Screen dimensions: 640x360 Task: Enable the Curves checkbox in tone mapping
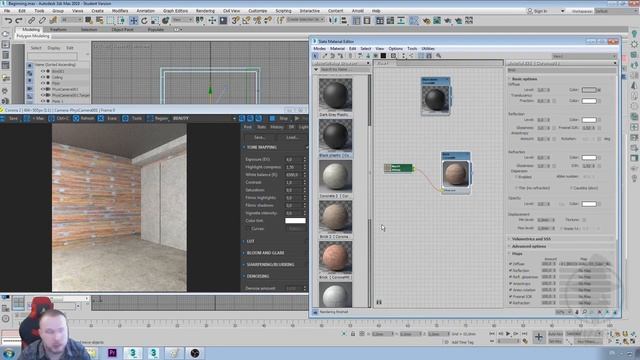[248, 229]
